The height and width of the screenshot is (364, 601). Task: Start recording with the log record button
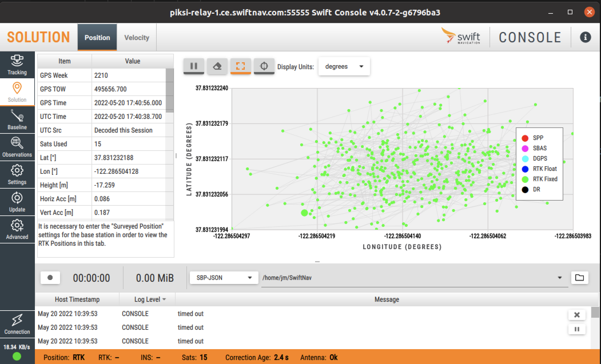[x=50, y=278]
